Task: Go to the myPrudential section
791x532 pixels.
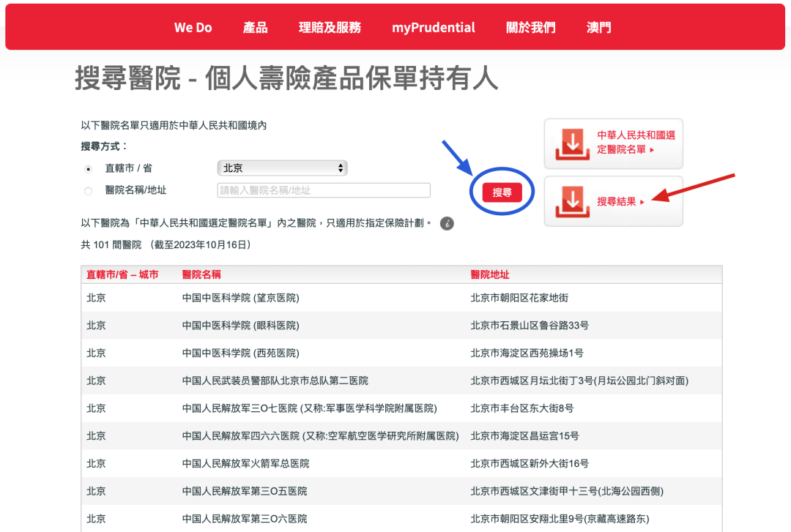Action: tap(433, 27)
